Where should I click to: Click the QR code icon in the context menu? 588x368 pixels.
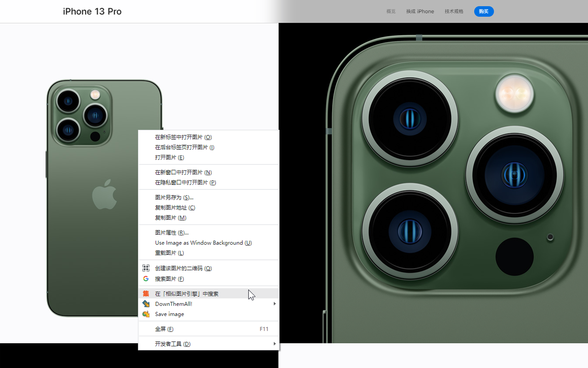(146, 268)
